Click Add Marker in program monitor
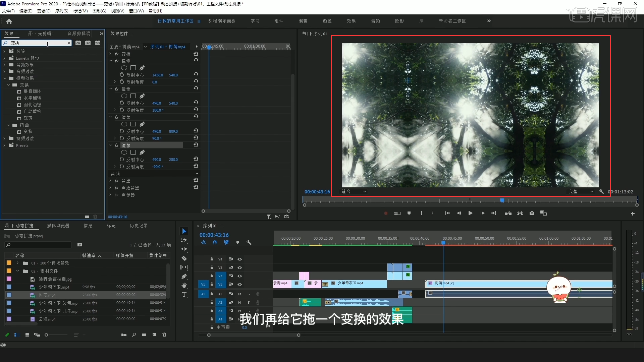This screenshot has height=362, width=644. (409, 213)
